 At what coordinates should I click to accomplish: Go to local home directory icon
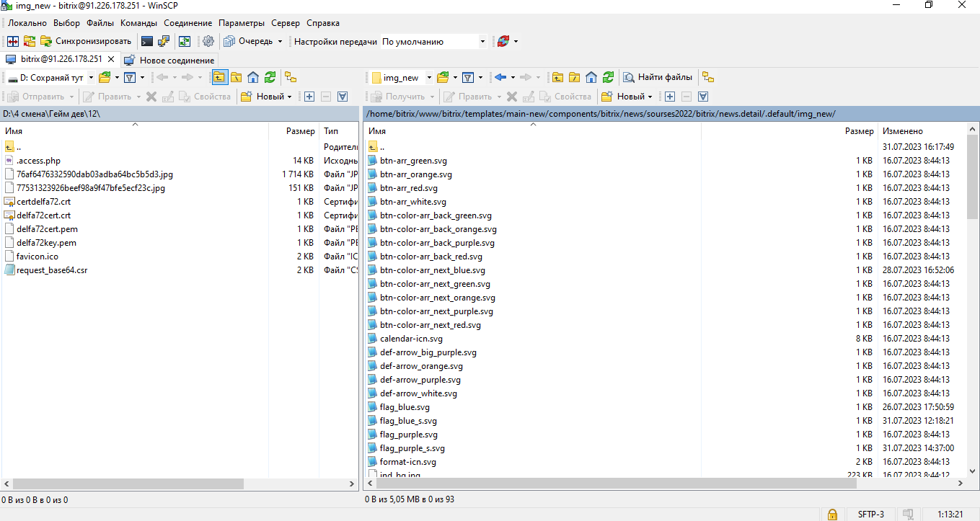click(x=253, y=77)
